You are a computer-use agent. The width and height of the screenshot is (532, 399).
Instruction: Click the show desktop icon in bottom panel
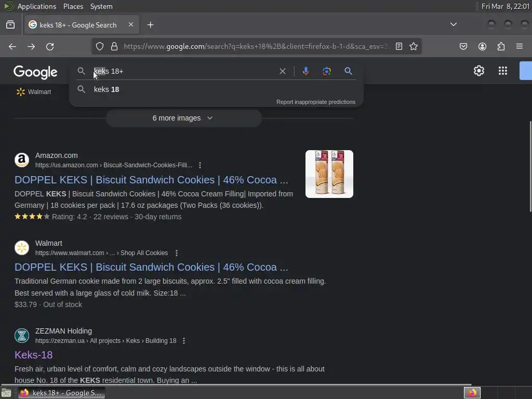click(x=6, y=393)
